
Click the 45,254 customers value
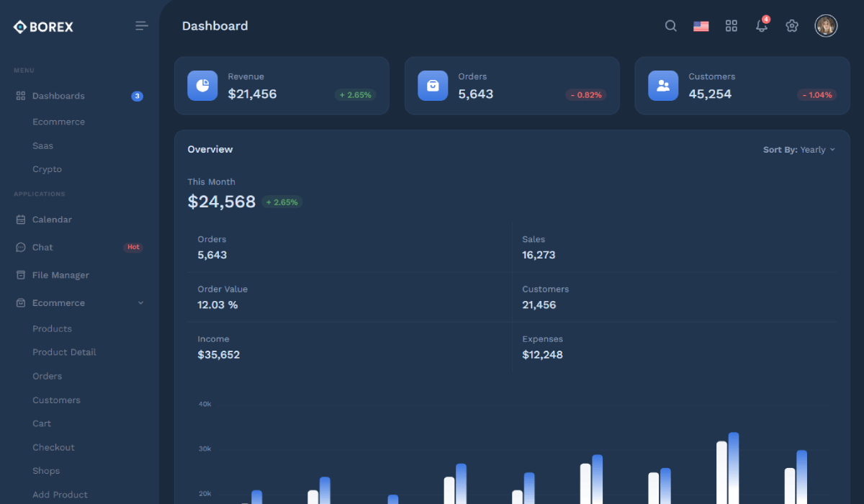(710, 94)
